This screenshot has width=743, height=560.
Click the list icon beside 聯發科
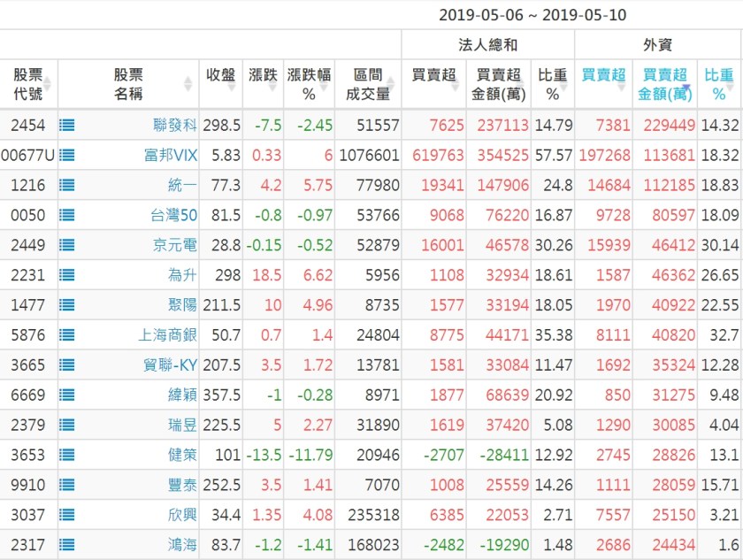(66, 126)
